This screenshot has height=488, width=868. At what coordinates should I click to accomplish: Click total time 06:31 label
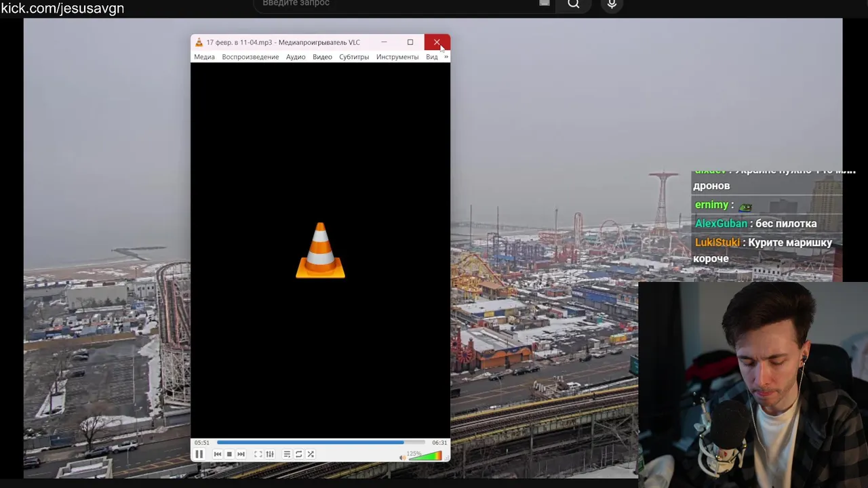(x=439, y=443)
